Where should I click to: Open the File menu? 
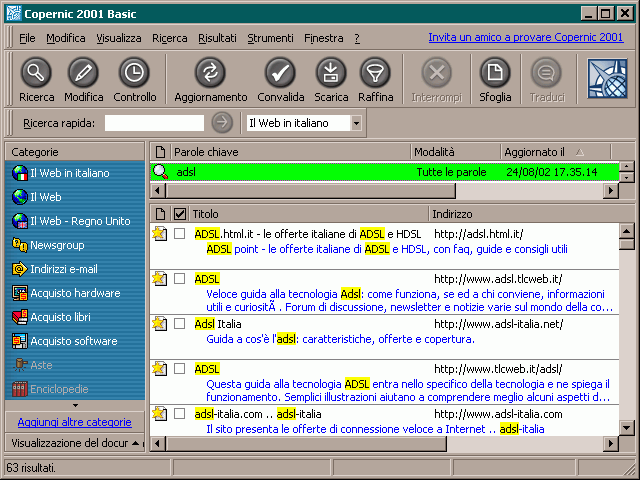27,38
